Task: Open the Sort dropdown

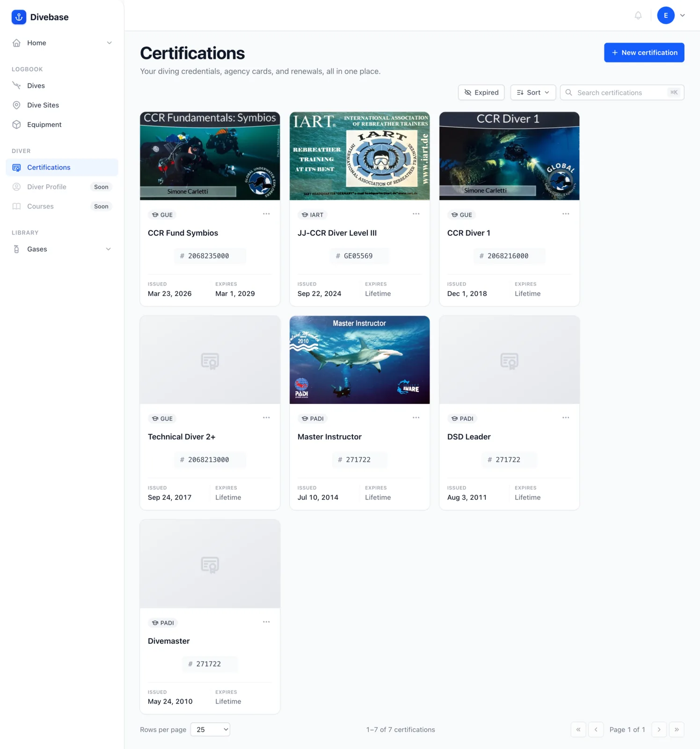Action: 532,93
